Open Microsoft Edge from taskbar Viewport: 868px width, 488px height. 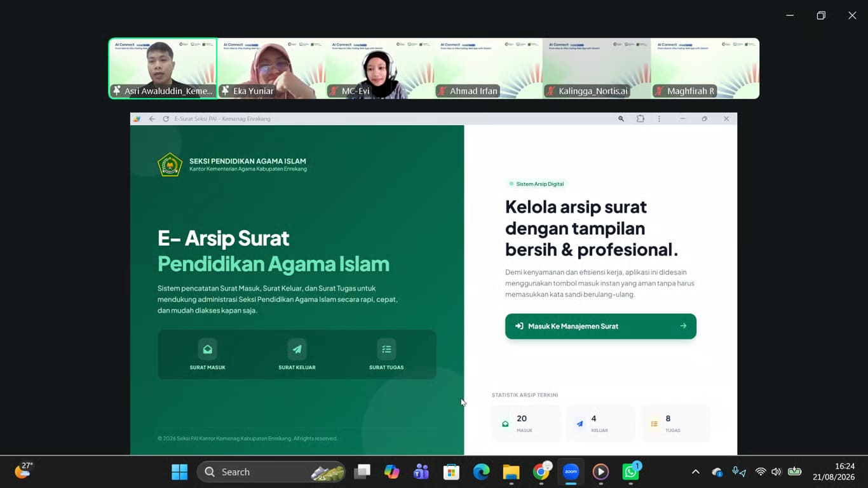coord(481,472)
